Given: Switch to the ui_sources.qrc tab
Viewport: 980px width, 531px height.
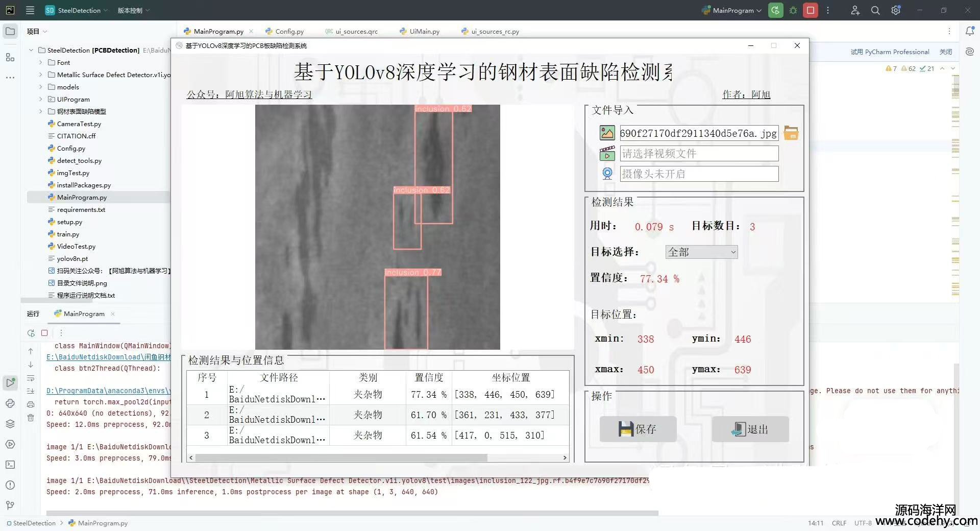Looking at the screenshot, I should [352, 31].
